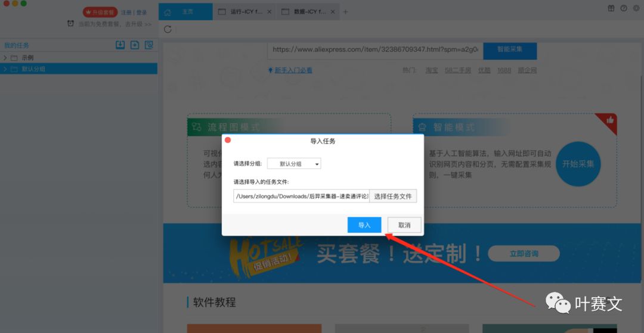This screenshot has height=333, width=644.
Task: Click the search task icon in 我的任务
Action: click(x=149, y=45)
